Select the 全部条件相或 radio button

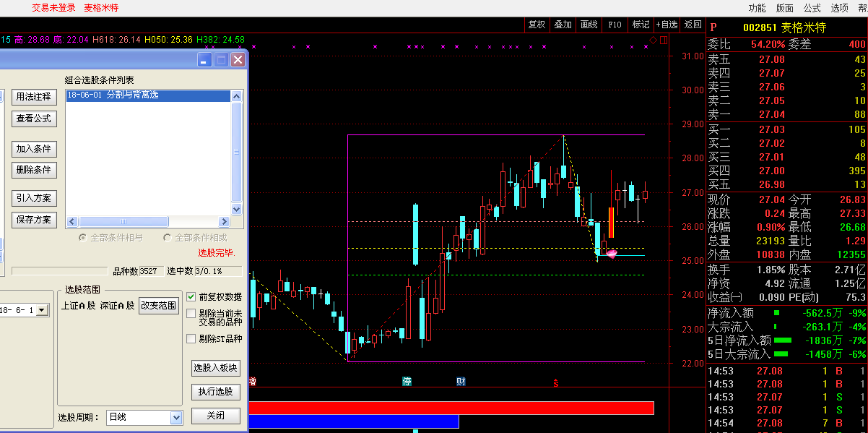[x=167, y=237]
